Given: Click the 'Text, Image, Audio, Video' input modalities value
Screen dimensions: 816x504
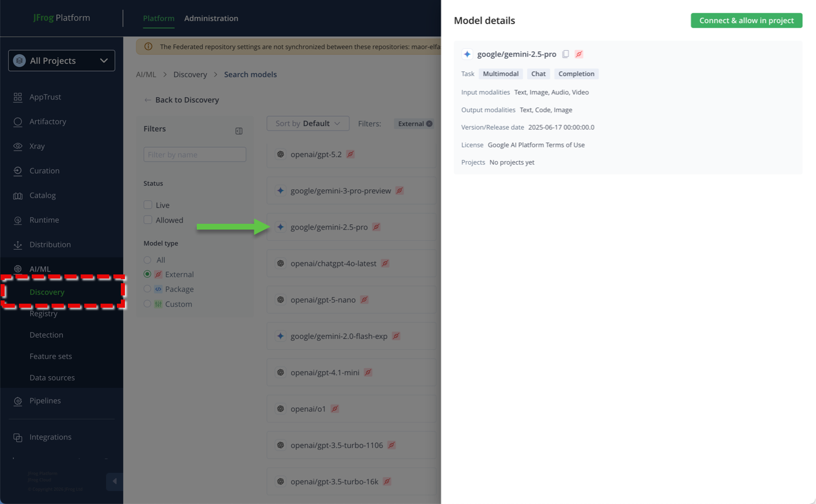Looking at the screenshot, I should pyautogui.click(x=551, y=92).
